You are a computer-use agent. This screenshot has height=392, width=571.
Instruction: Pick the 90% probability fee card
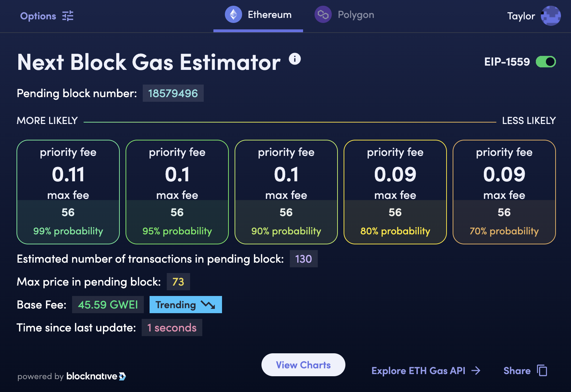point(286,192)
